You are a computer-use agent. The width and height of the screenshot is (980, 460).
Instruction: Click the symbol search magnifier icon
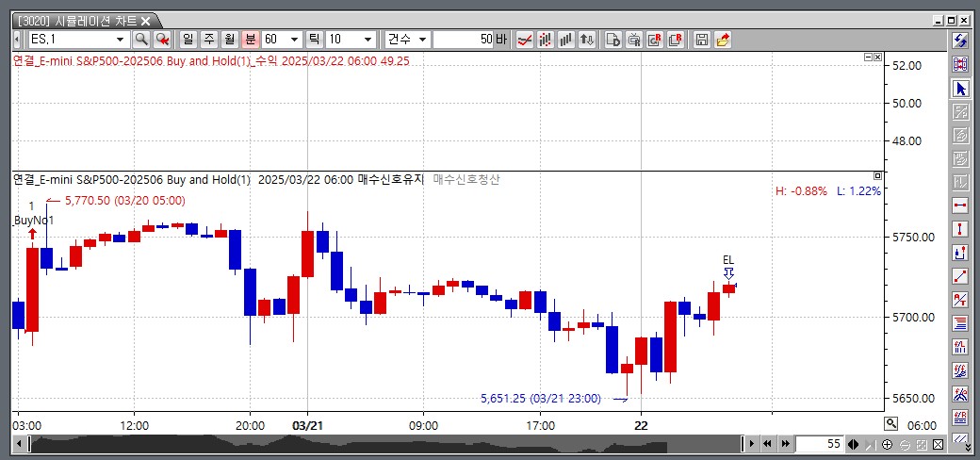[141, 40]
